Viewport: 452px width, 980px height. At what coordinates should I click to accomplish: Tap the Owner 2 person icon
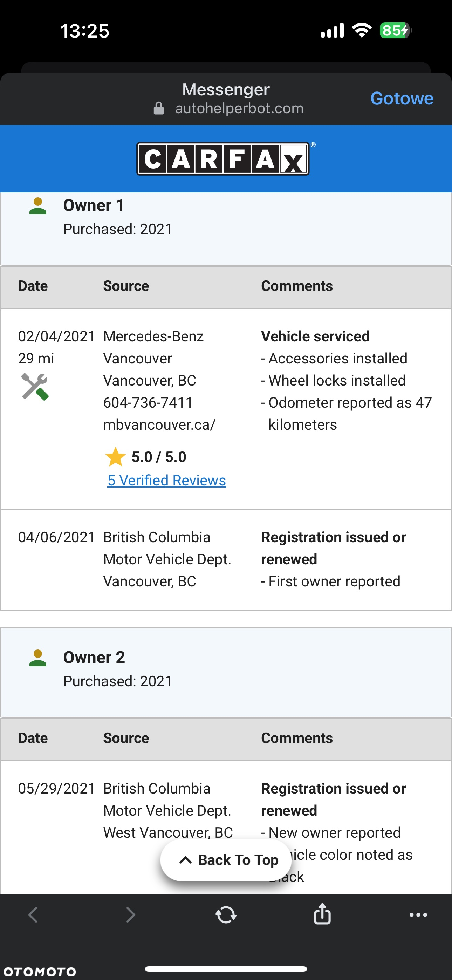pos(38,658)
